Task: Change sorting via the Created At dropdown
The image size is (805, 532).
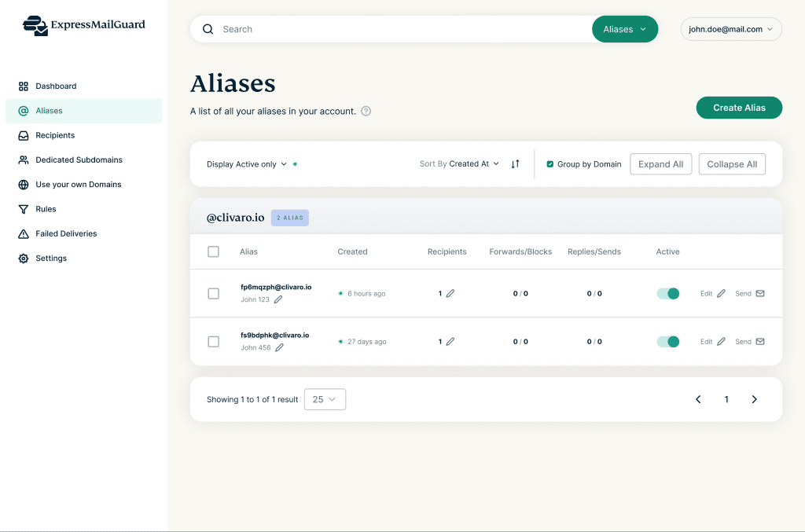Action: (469, 163)
